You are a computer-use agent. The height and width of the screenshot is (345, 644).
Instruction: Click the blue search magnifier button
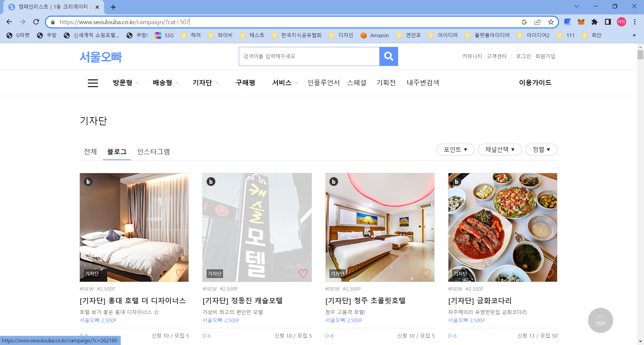[x=388, y=56]
